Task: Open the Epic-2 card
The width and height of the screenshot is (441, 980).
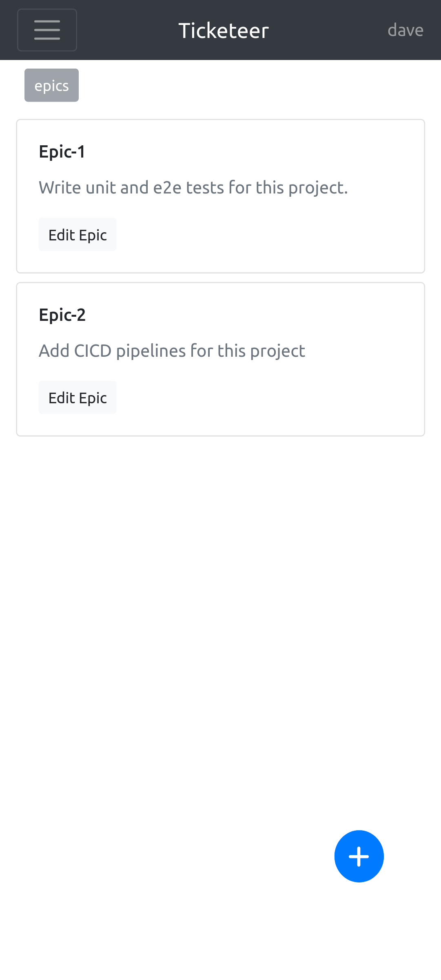Action: pyautogui.click(x=220, y=359)
